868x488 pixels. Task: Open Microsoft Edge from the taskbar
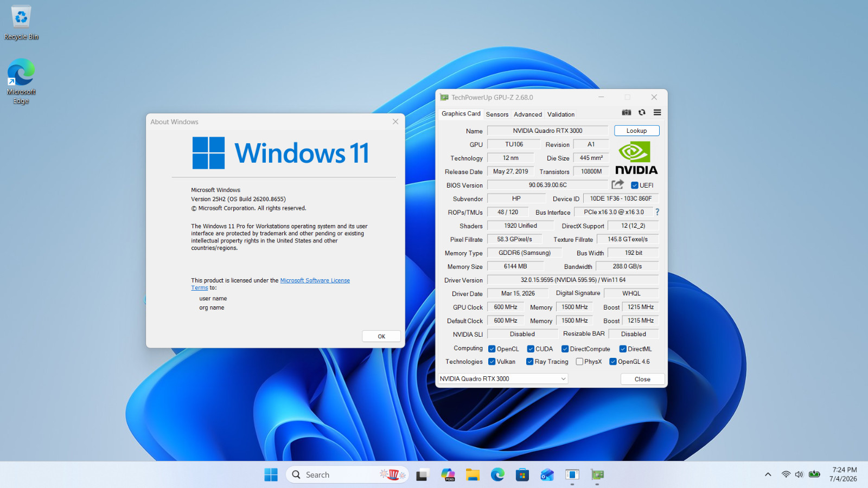(497, 475)
